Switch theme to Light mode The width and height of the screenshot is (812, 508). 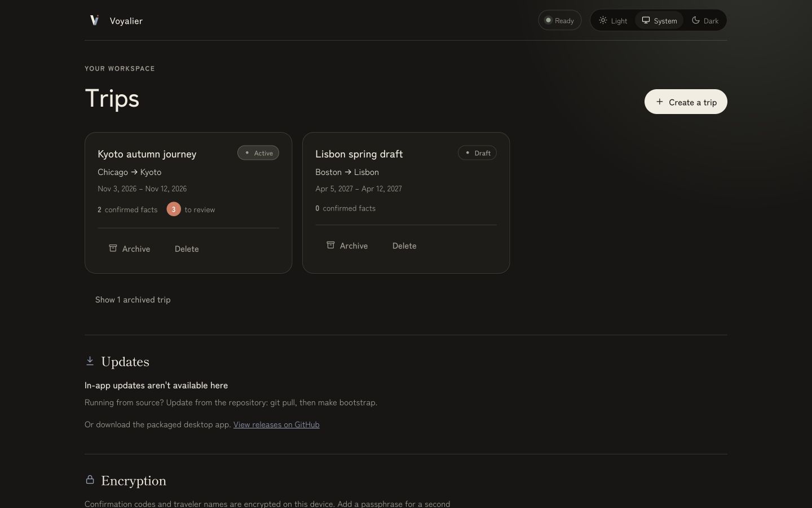point(613,20)
